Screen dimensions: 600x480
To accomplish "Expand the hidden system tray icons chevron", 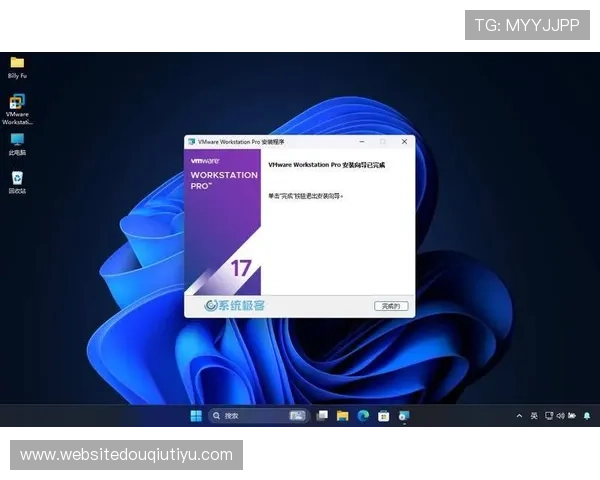I will tap(519, 415).
